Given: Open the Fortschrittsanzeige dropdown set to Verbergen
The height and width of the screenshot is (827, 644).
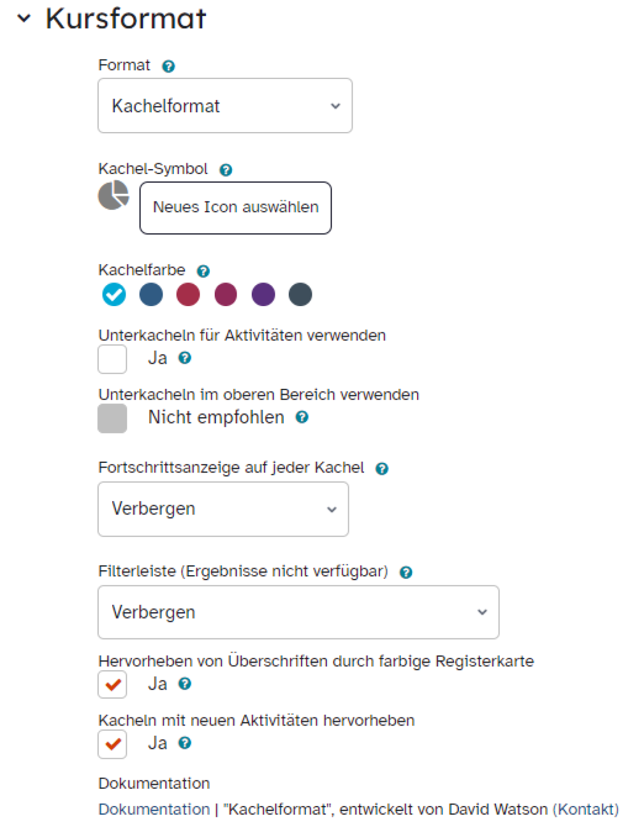Looking at the screenshot, I should point(223,509).
